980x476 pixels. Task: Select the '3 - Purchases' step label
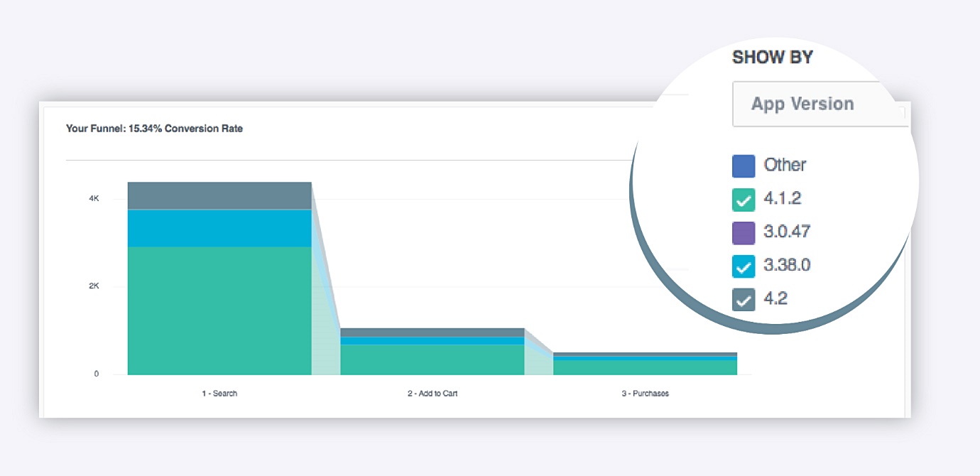click(x=645, y=394)
